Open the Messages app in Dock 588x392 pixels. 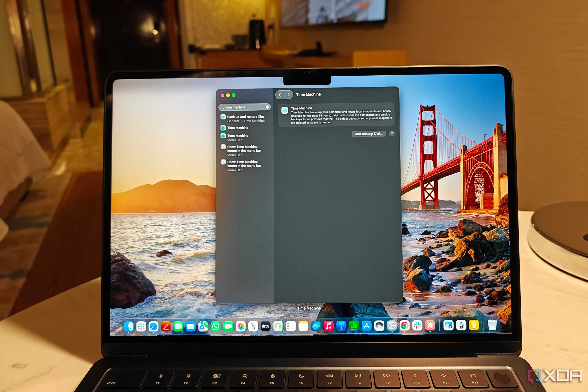click(x=178, y=327)
